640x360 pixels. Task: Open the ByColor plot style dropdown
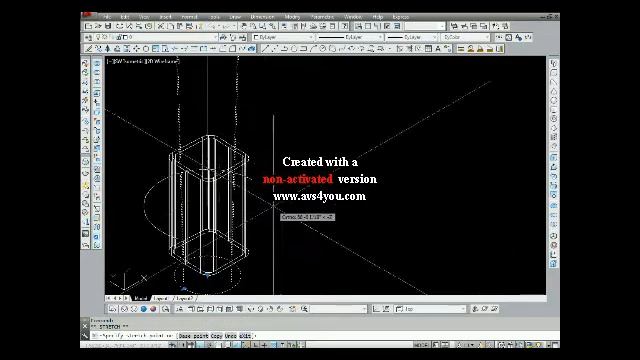(465, 37)
